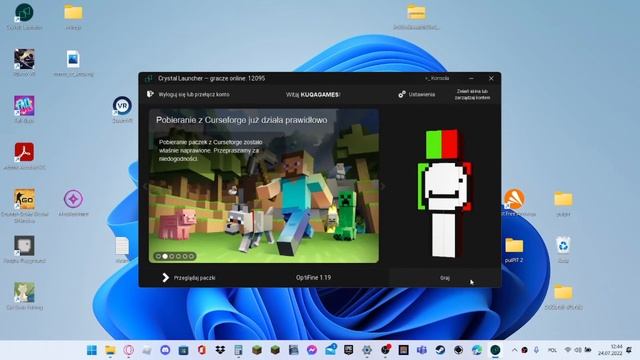Screen dimensions: 640x360
Task: Select the pulPIT 2 desktop folder
Action: coord(514,249)
